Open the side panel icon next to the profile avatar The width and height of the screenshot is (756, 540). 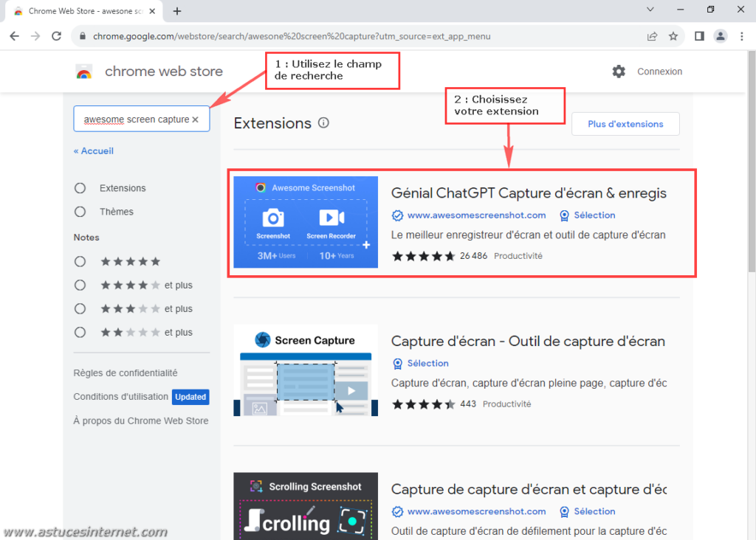point(698,35)
